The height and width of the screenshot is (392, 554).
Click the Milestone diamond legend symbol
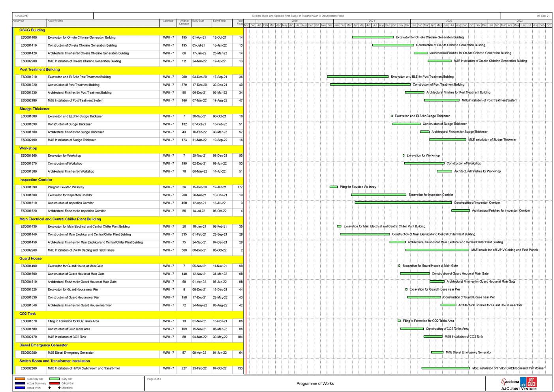(59, 388)
